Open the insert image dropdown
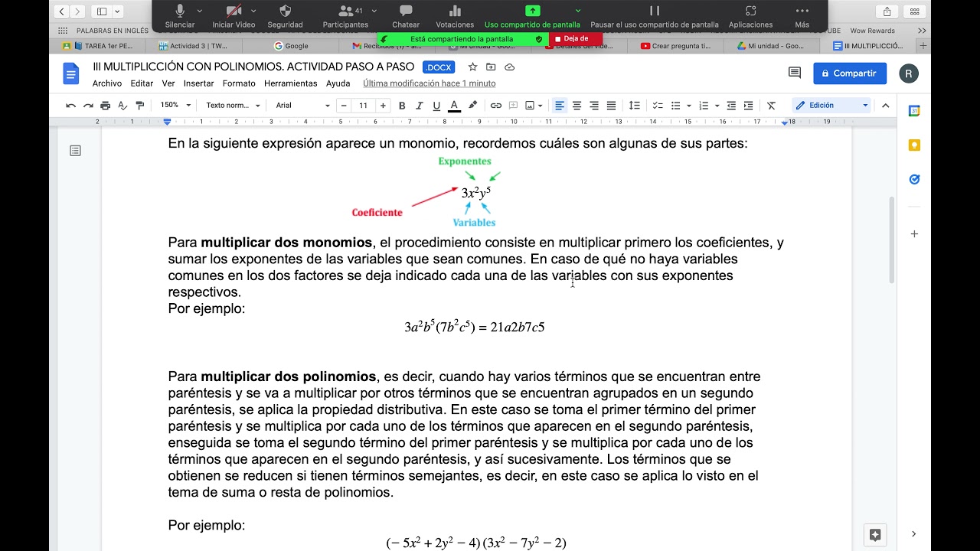Viewport: 980px width, 551px height. pyautogui.click(x=534, y=106)
